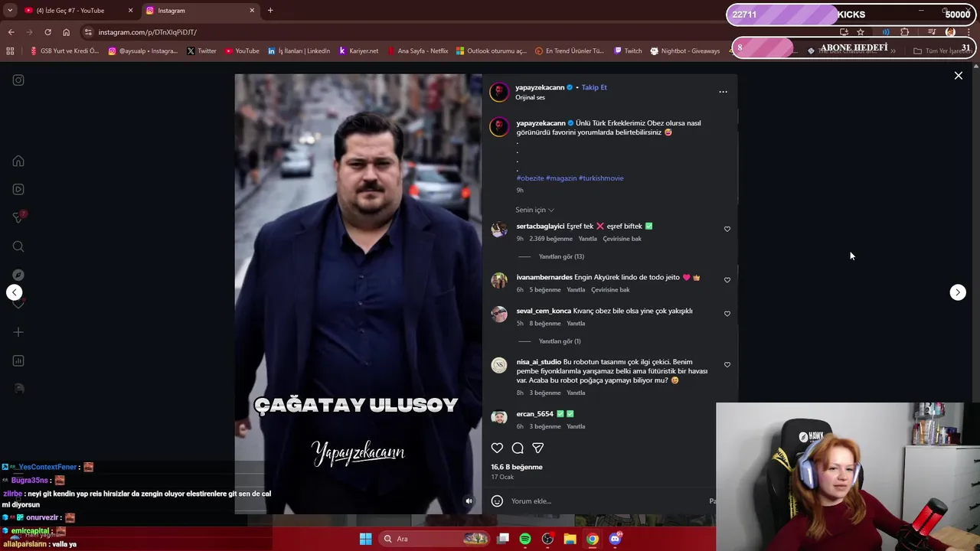Viewport: 980px width, 551px height.
Task: Go to next post arrow
Action: (x=958, y=292)
